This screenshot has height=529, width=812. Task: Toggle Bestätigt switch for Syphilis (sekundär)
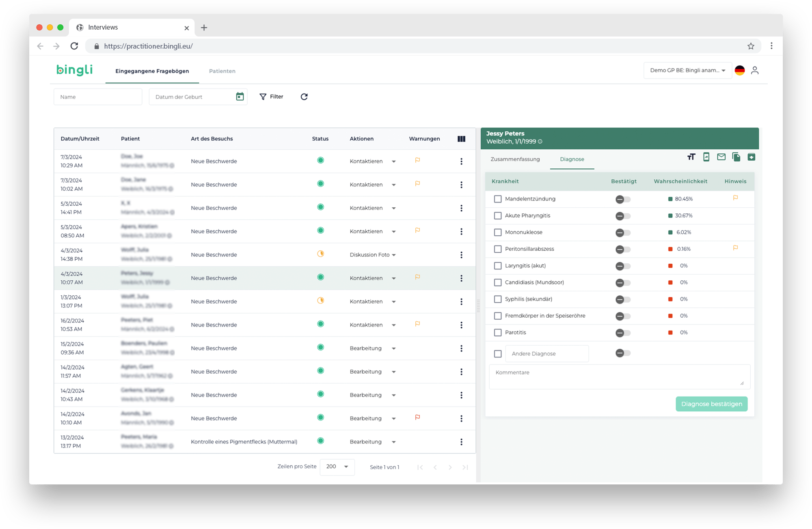coord(623,299)
